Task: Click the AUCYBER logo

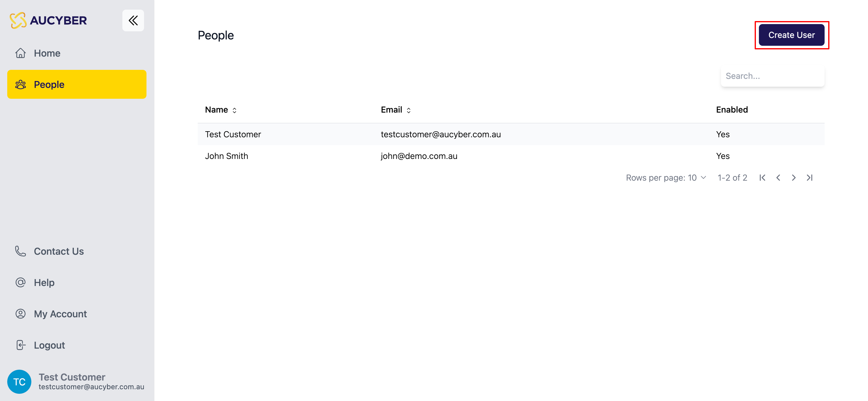Action: click(49, 20)
